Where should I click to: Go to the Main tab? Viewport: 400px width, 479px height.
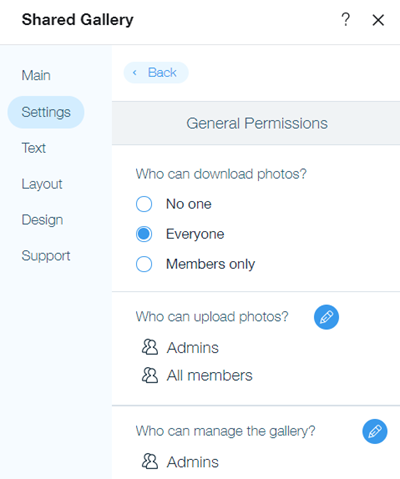[36, 75]
